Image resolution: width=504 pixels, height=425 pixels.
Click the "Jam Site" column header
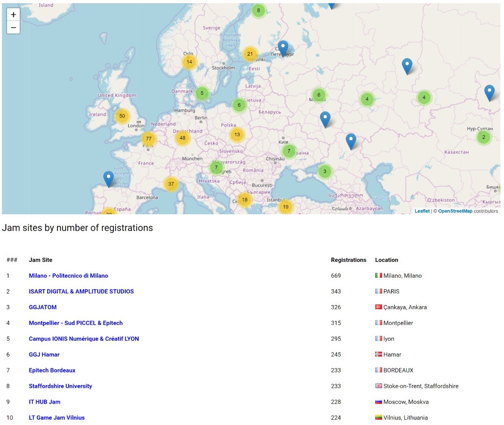tap(41, 260)
